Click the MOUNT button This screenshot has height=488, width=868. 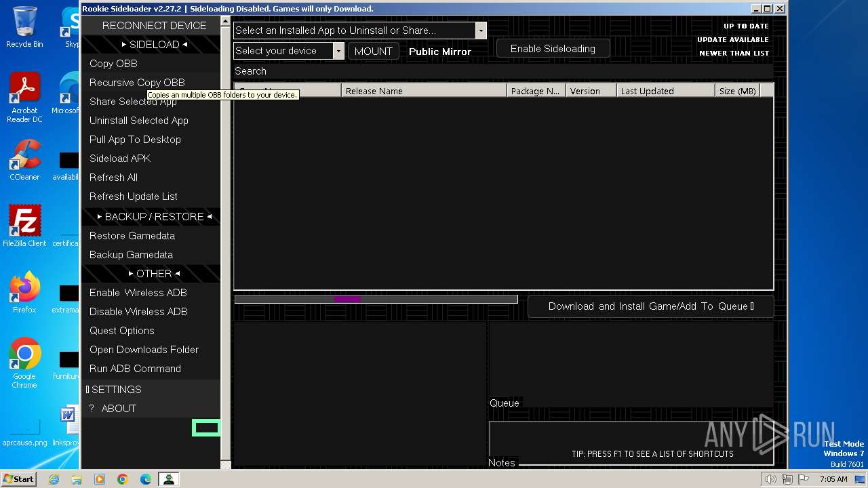pos(374,51)
